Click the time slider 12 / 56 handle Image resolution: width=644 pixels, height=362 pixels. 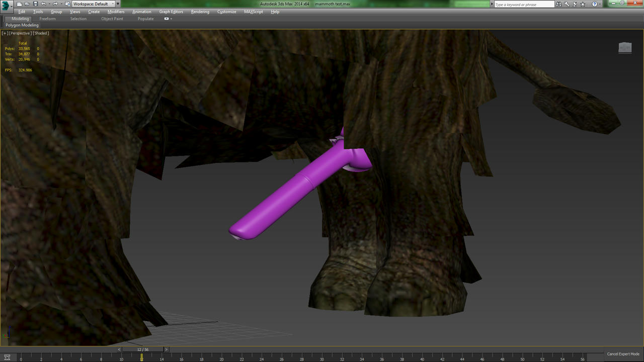[143, 349]
